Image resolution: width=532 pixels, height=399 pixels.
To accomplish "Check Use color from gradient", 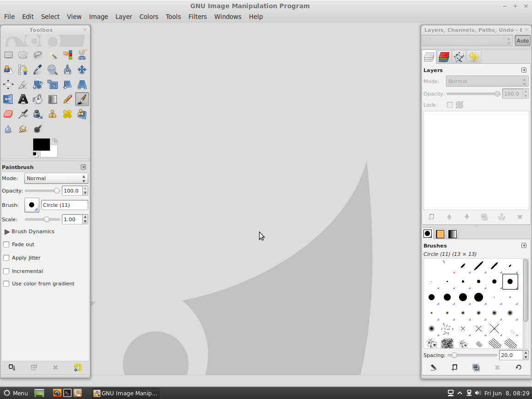I will [x=6, y=284].
